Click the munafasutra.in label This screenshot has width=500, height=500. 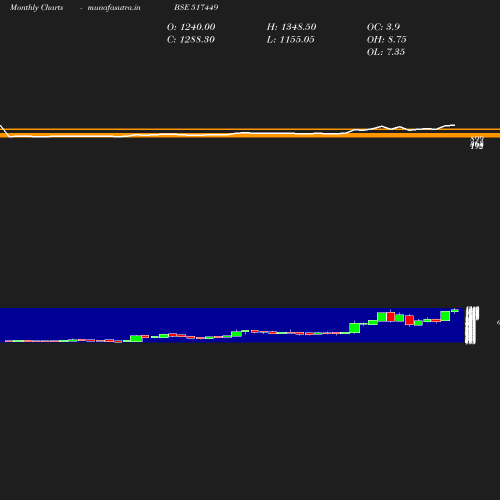[114, 7]
